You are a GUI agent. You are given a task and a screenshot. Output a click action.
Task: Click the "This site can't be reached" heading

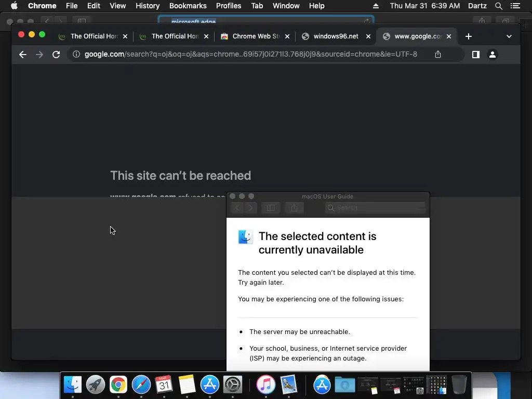pos(180,176)
